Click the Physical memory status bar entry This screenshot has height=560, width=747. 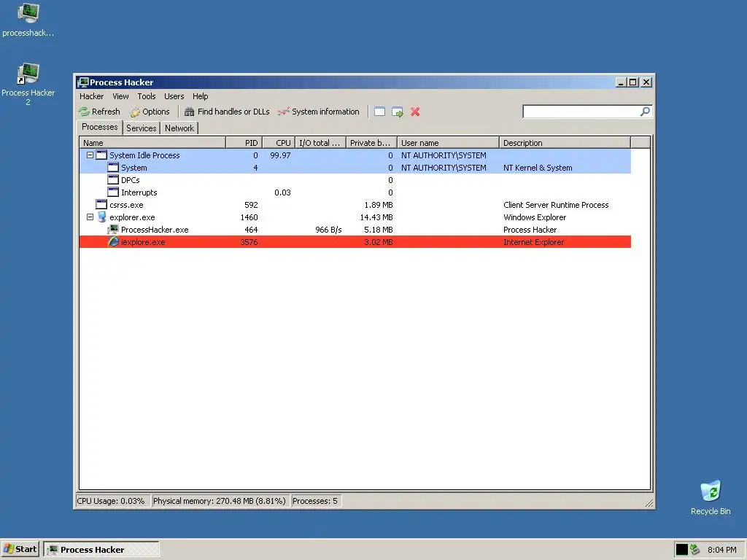coord(219,501)
